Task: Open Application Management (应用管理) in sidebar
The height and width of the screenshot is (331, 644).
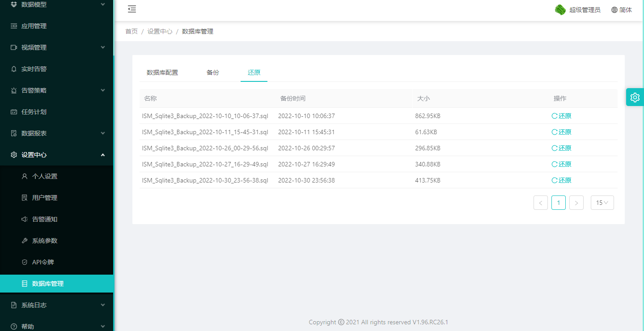Action: [x=34, y=26]
